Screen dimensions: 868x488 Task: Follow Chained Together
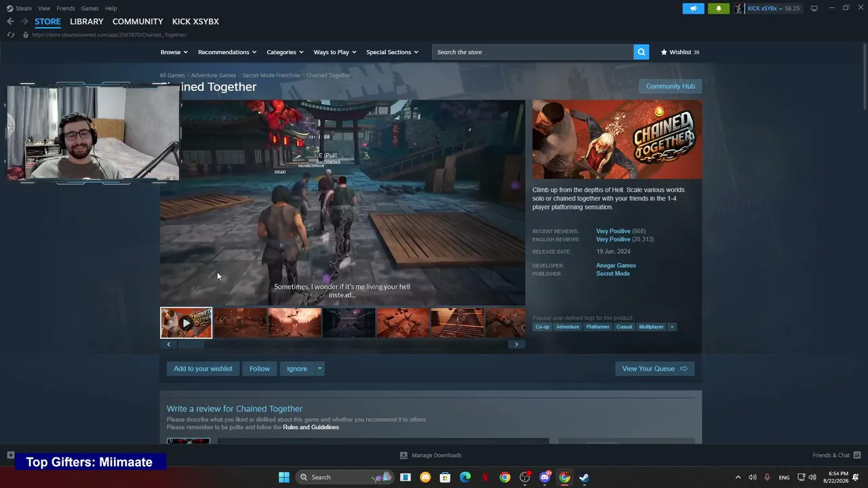(260, 369)
